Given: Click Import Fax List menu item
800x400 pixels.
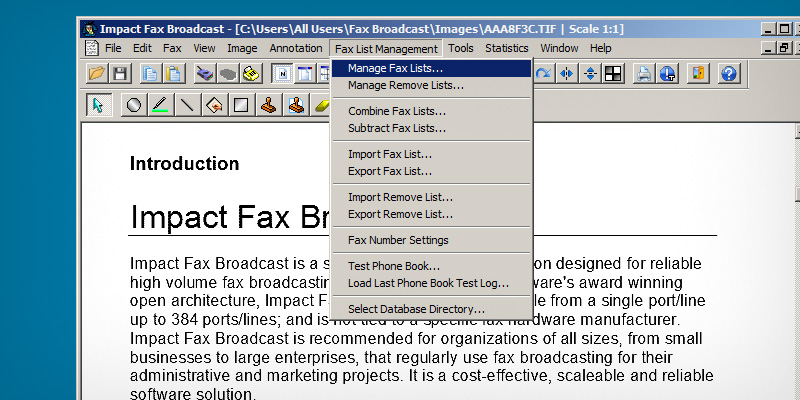Looking at the screenshot, I should [x=390, y=154].
